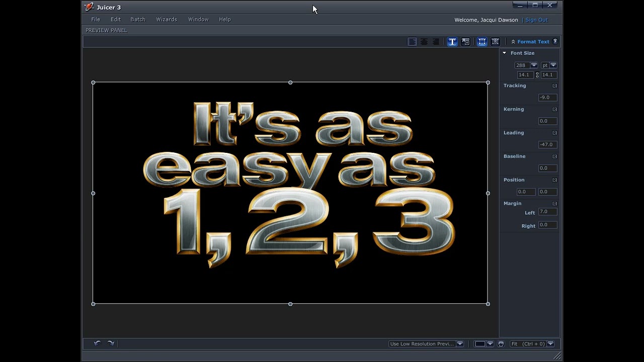Viewport: 644px width, 362px height.
Task: Click the Leading value field -47.0
Action: tap(547, 145)
